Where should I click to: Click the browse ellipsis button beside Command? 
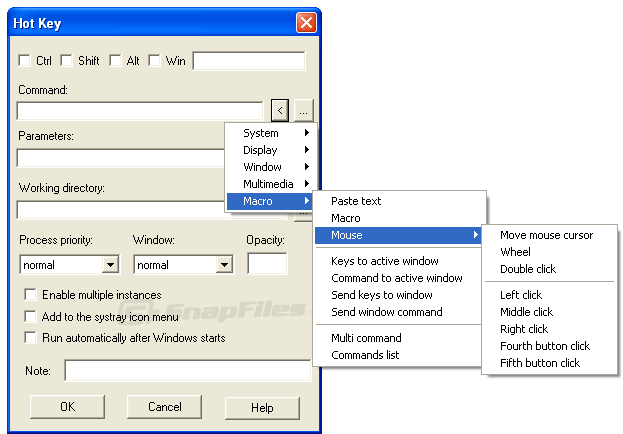pyautogui.click(x=304, y=110)
